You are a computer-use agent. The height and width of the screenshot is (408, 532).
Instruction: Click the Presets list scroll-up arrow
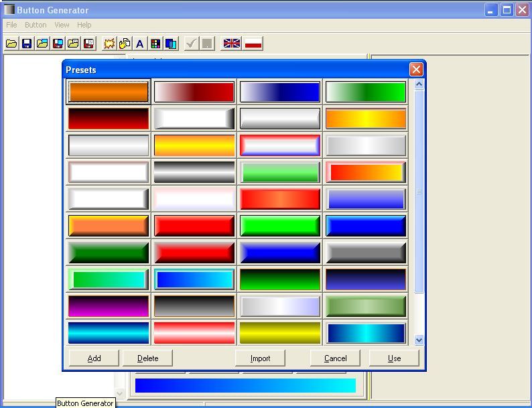click(419, 84)
